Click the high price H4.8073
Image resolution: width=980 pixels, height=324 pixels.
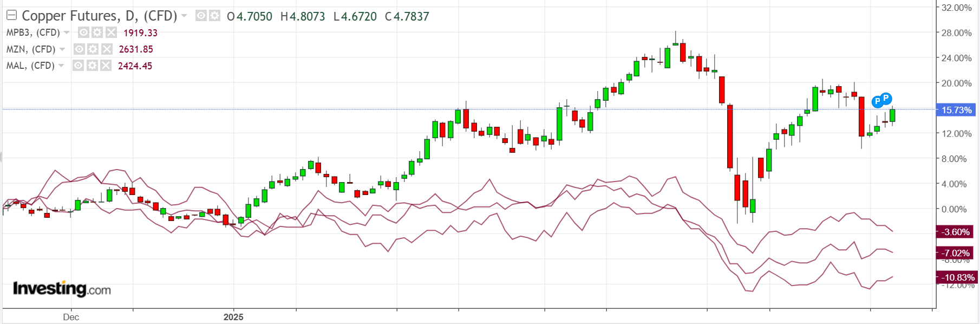coord(303,17)
